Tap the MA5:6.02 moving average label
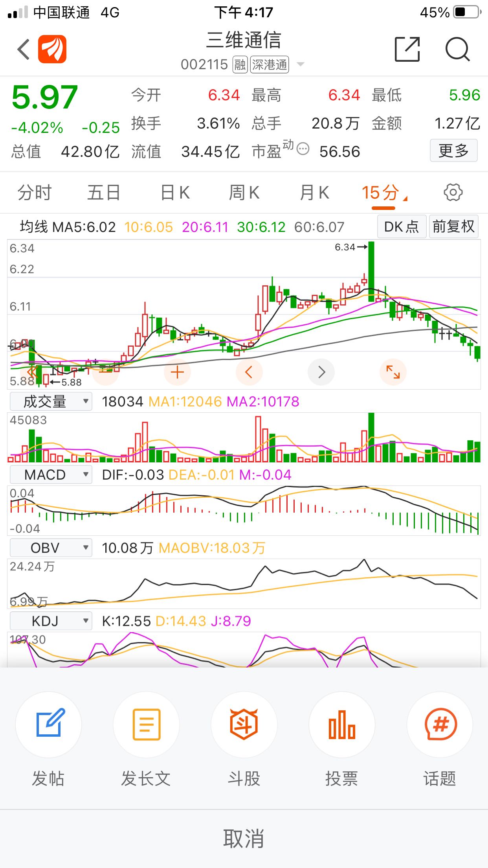The width and height of the screenshot is (488, 868). click(84, 227)
